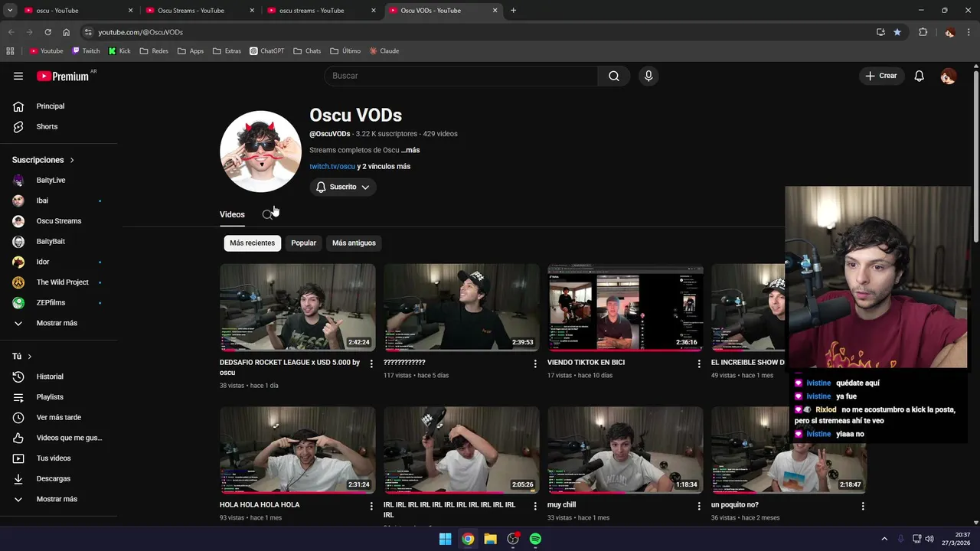The height and width of the screenshot is (551, 980).
Task: Open options menu for un poquito no?
Action: point(863,506)
